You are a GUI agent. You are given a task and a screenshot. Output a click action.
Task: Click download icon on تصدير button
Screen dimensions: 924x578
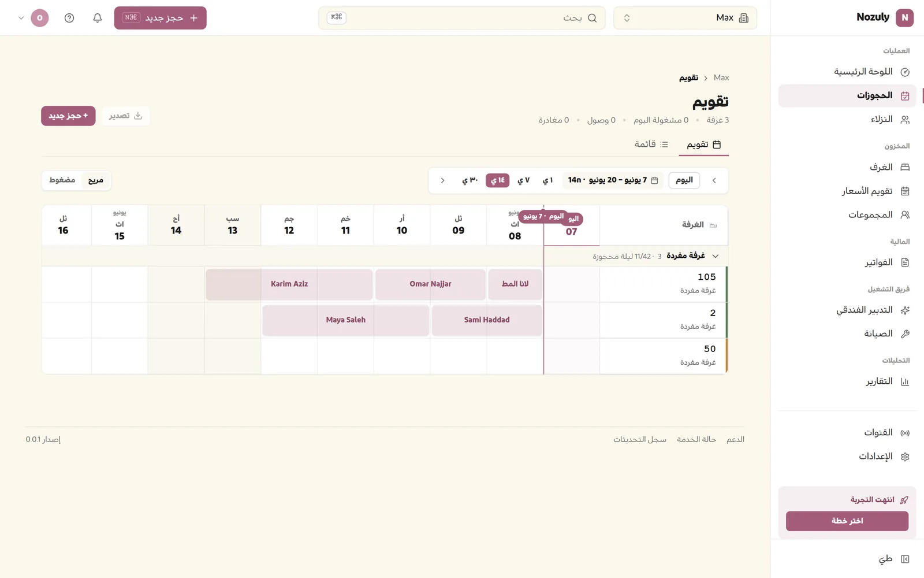tap(138, 116)
